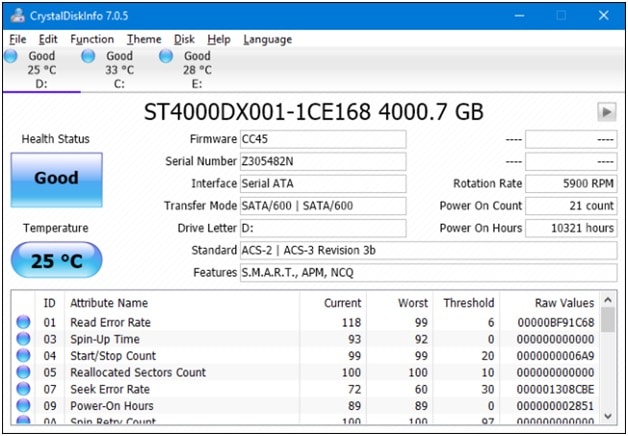Screen dimensions: 628x436
Task: Close the CrystalDiskInfo window
Action: (603, 16)
